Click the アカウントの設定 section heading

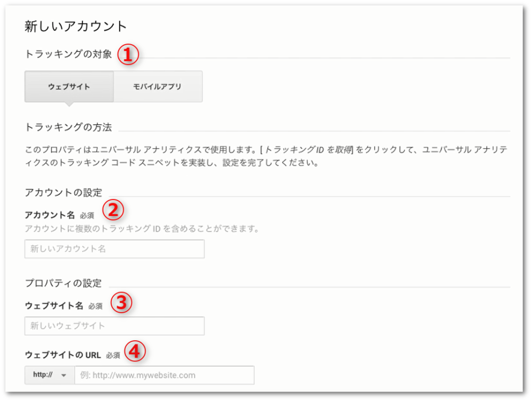63,193
